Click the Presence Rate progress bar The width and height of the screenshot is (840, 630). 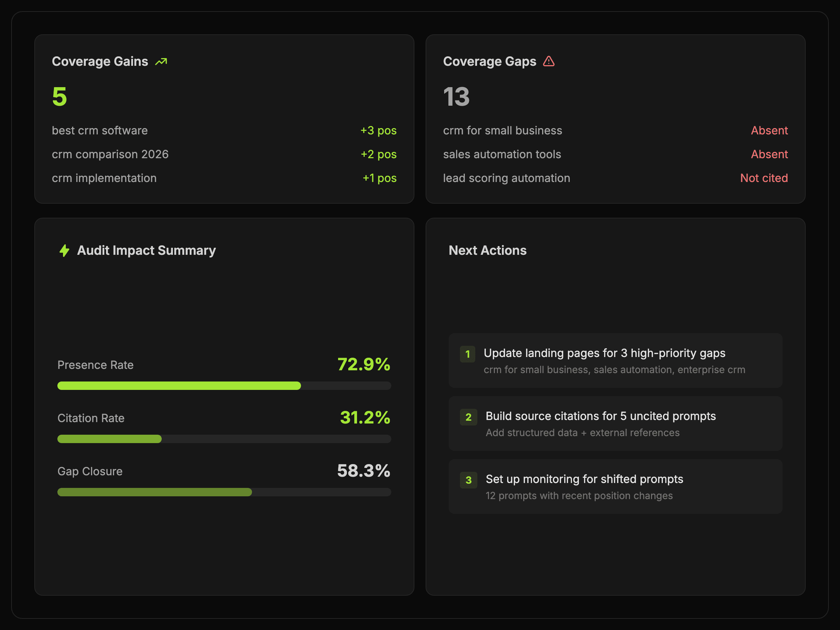tap(224, 386)
